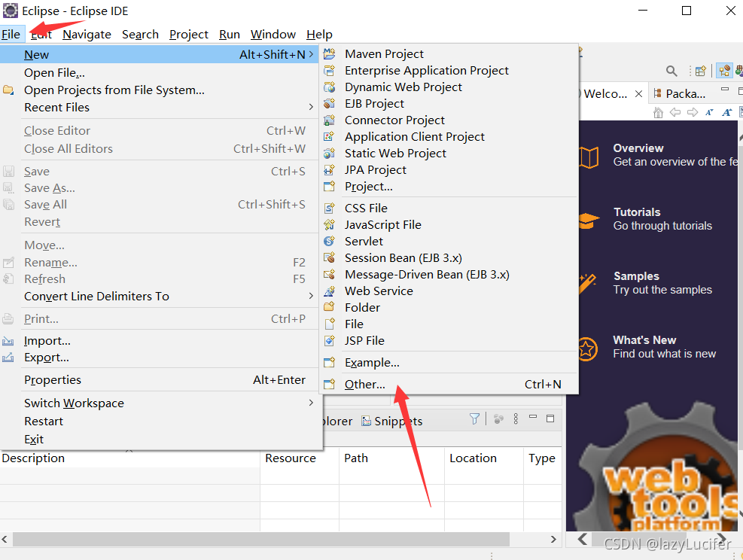Open the Run menu
The height and width of the screenshot is (560, 743).
coord(230,35)
